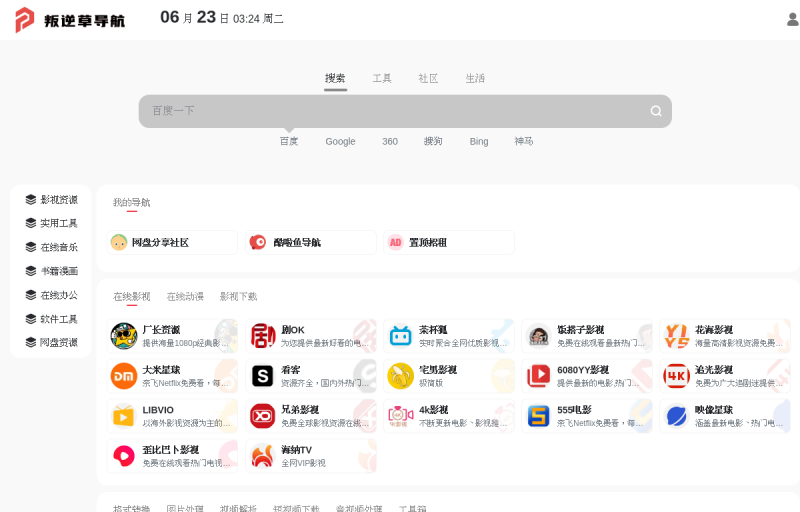Click the layers icon beside 影视资源
This screenshot has height=512, width=800.
31,199
